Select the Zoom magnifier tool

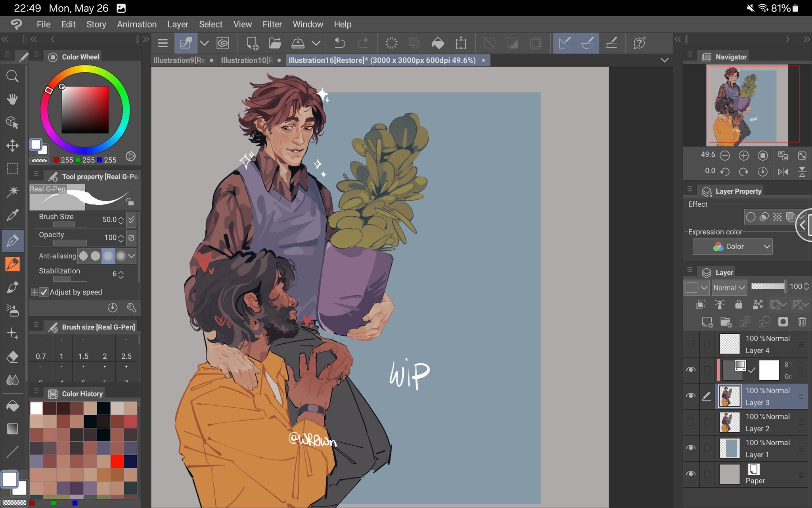(12, 76)
